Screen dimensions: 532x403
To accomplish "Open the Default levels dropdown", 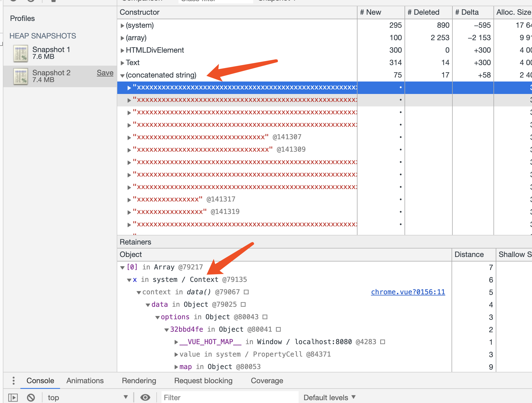I will point(329,398).
